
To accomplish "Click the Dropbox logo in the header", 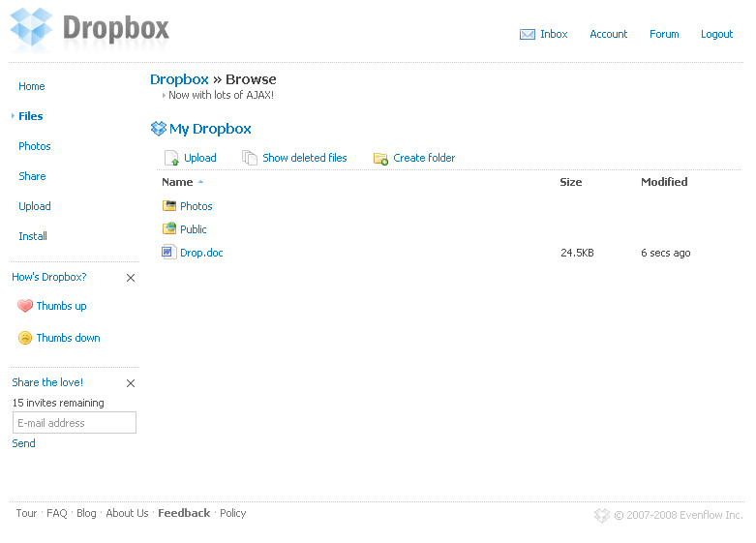I will pos(90,28).
